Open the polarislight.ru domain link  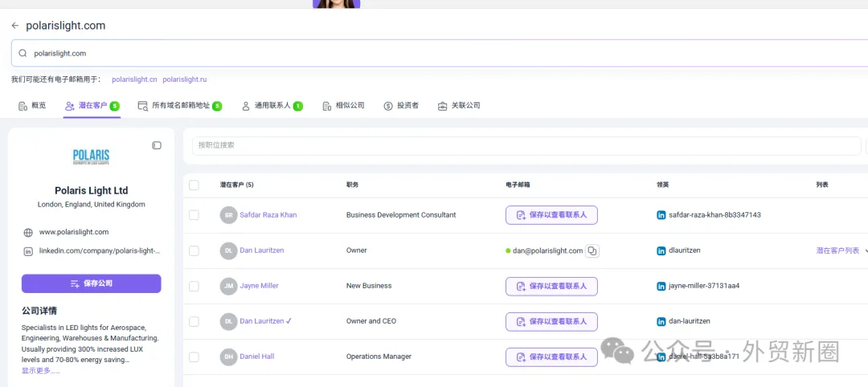(184, 79)
